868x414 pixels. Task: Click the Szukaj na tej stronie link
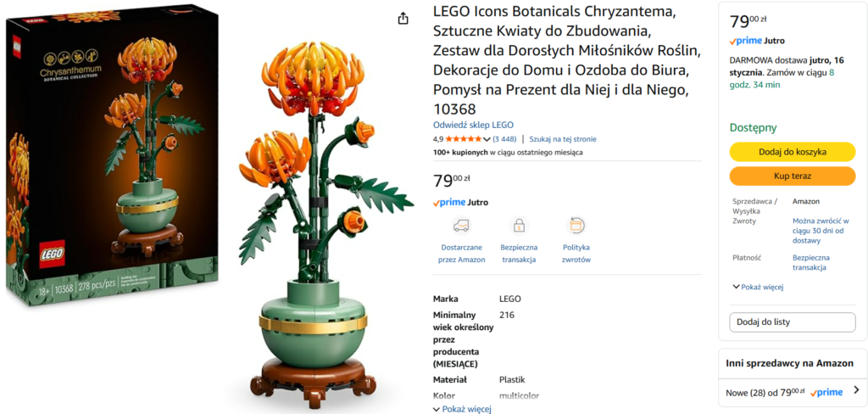pos(563,138)
